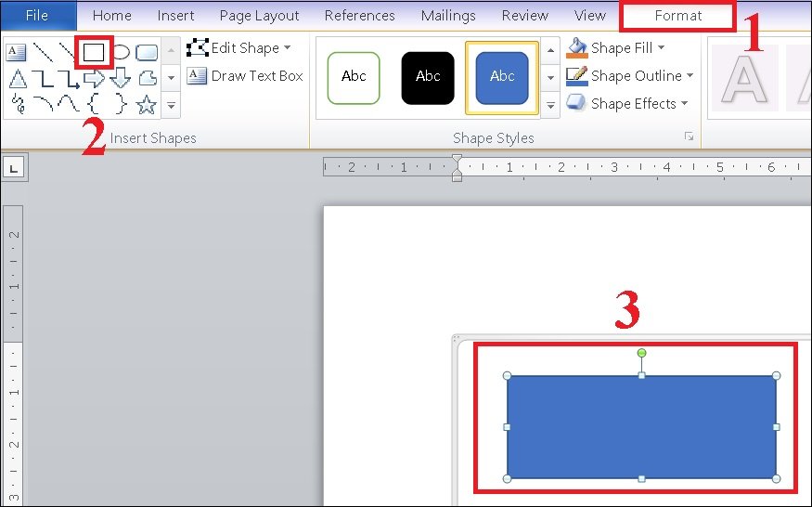Expand the Shape Effects menu
This screenshot has height=507, width=812.
tap(627, 103)
